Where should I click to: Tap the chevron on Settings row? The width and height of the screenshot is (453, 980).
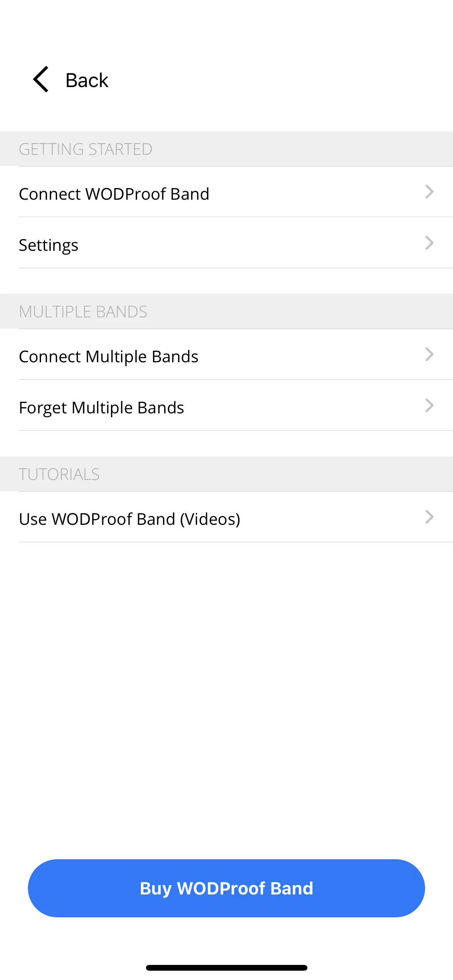429,243
